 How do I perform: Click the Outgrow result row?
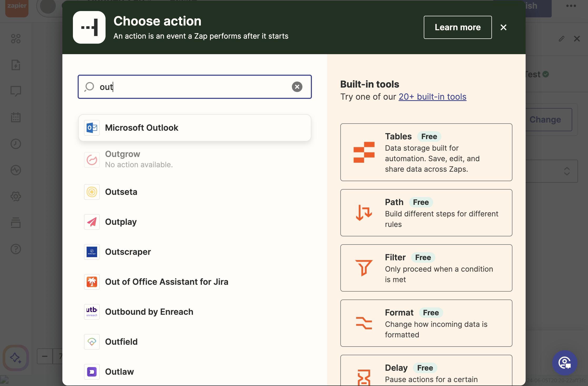195,160
